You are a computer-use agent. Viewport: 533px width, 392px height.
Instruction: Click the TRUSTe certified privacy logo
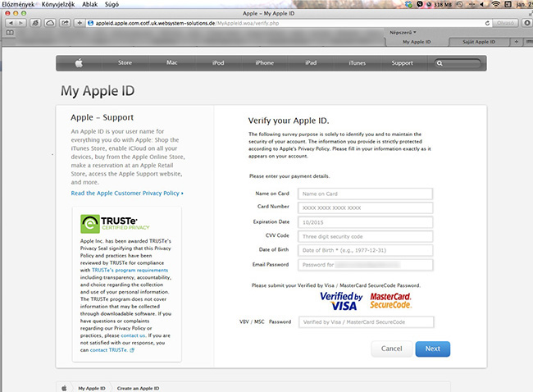pyautogui.click(x=115, y=223)
